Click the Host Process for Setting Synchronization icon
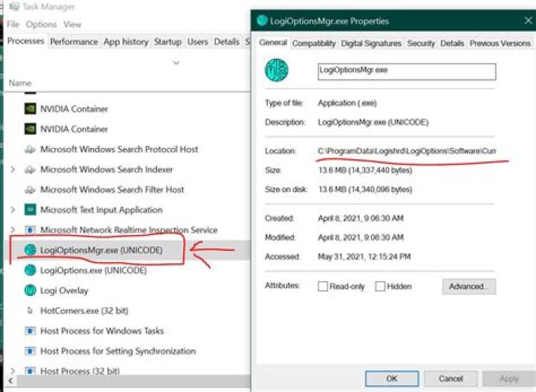The width and height of the screenshot is (536, 392). [x=30, y=350]
